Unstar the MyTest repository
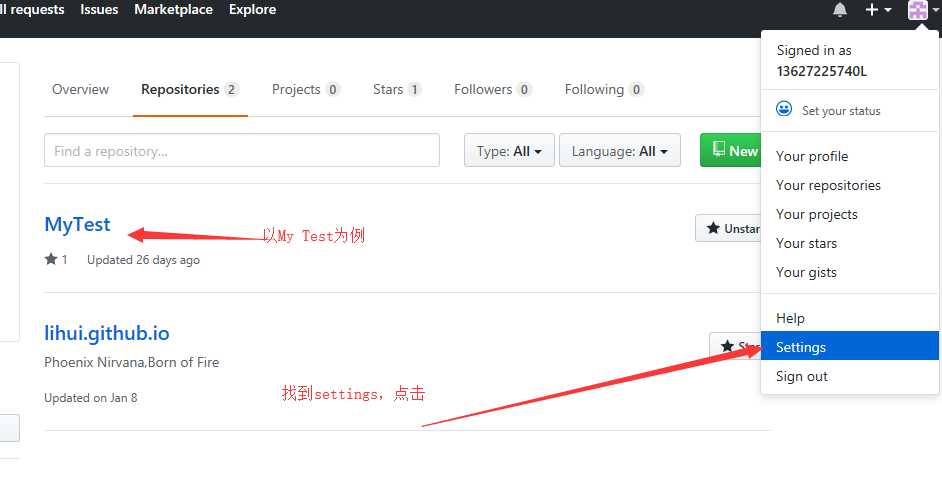 coord(729,228)
